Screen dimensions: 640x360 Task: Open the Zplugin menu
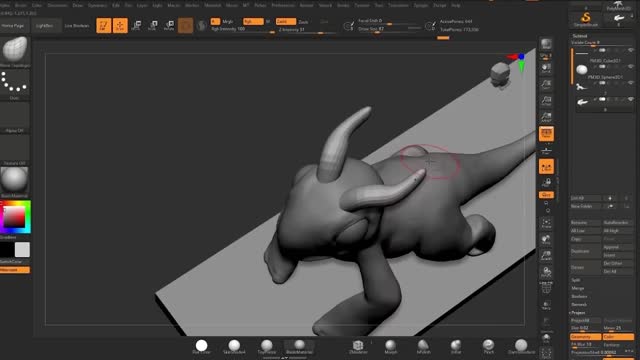421,5
